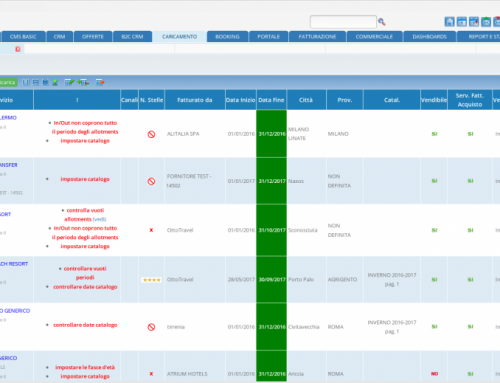Click the no-stars icon in FORNITORE TEST row
The image size is (500, 383).
tap(151, 181)
